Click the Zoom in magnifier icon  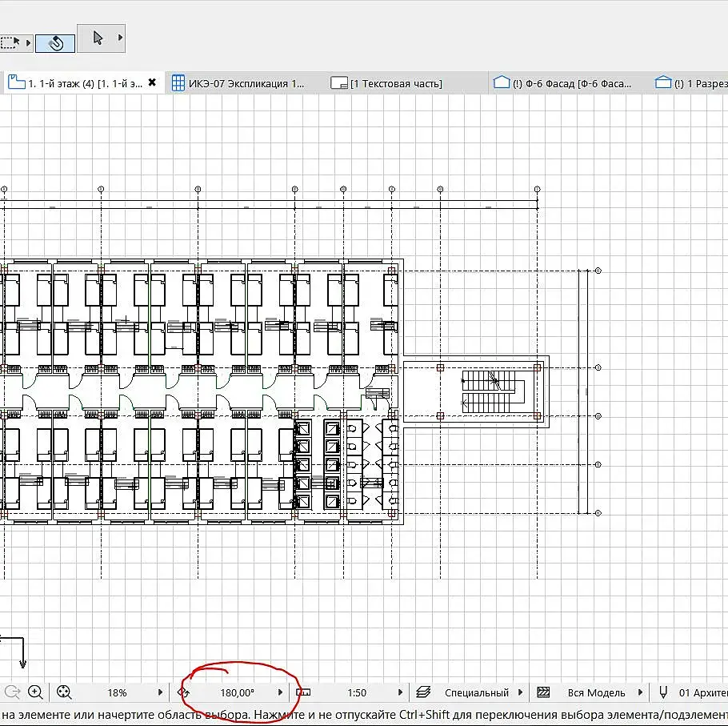coord(35,692)
